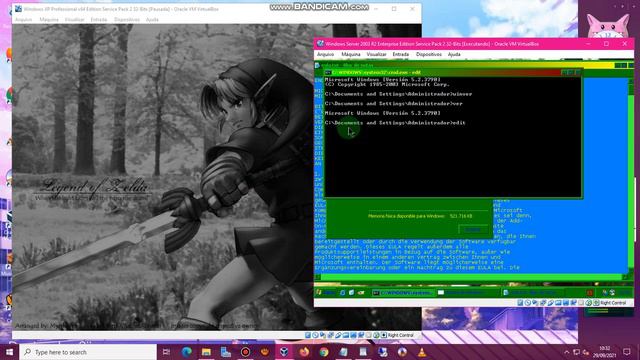Click volume icon in host system tray
This screenshot has width=640, height=360.
tap(586, 352)
